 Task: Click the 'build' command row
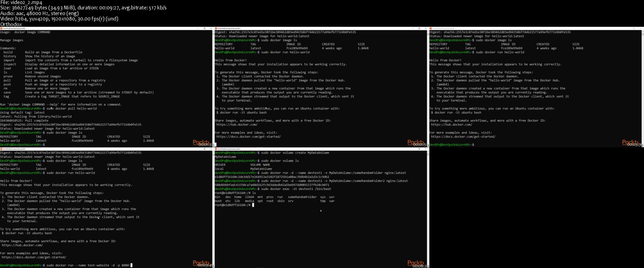tap(43, 52)
